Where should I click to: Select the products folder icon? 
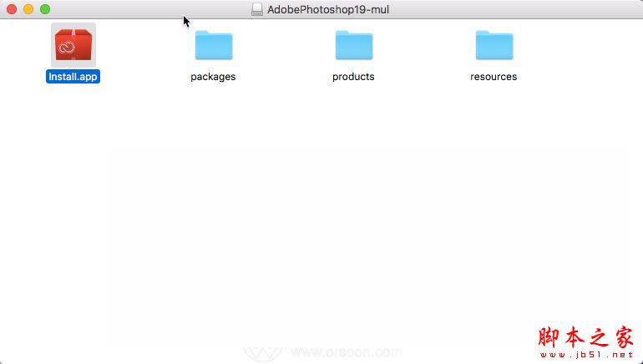pyautogui.click(x=354, y=45)
